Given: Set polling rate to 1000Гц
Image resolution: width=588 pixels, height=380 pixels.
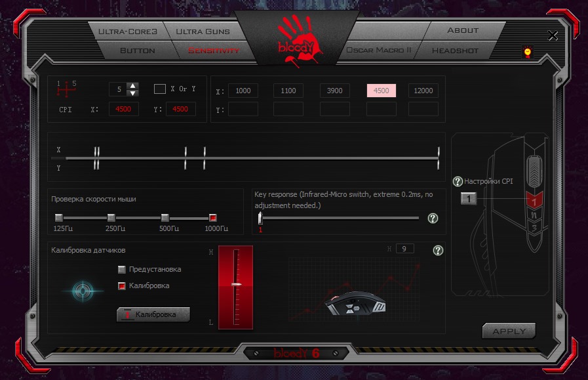Looking at the screenshot, I should [212, 217].
